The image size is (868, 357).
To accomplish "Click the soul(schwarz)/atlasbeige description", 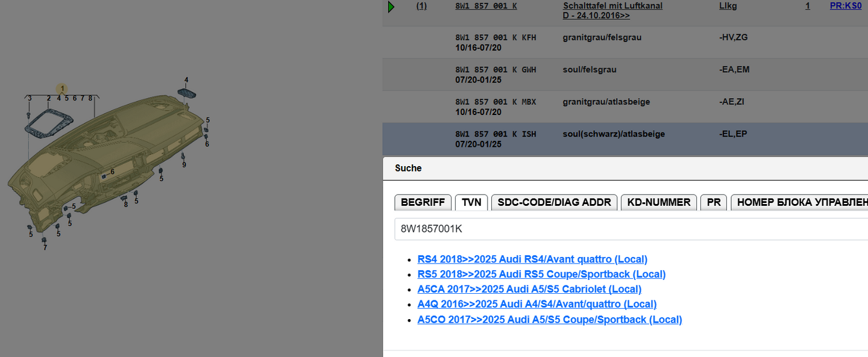I will [x=614, y=134].
